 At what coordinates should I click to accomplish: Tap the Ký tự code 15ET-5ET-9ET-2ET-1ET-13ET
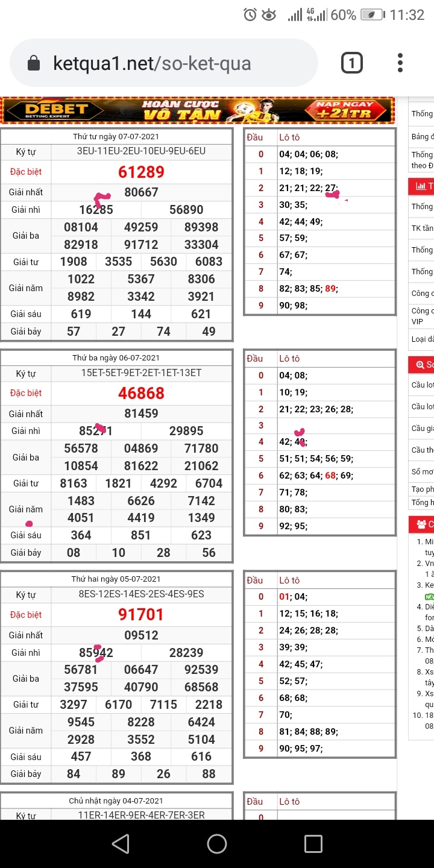coord(141,373)
